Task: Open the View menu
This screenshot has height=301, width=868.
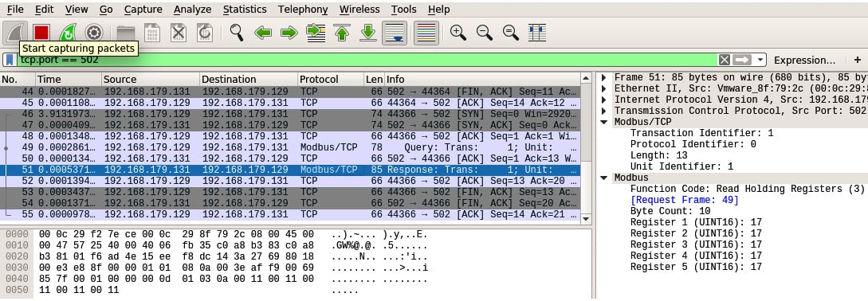Action: [77, 10]
